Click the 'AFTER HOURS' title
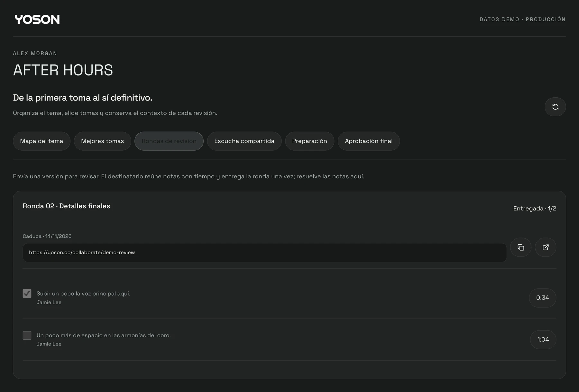The height and width of the screenshot is (392, 579). (x=63, y=70)
